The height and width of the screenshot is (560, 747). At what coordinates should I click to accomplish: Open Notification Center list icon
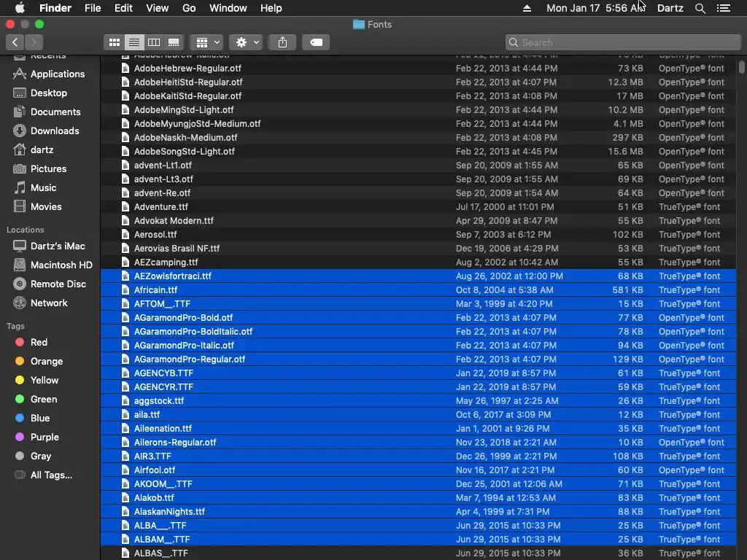click(723, 8)
